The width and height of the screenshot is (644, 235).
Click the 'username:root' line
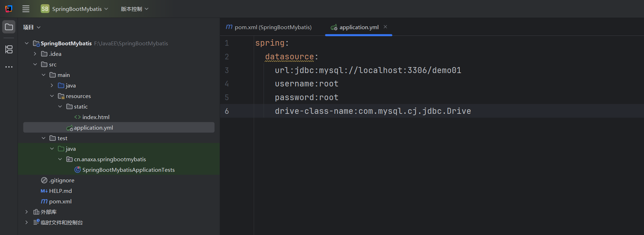[306, 84]
